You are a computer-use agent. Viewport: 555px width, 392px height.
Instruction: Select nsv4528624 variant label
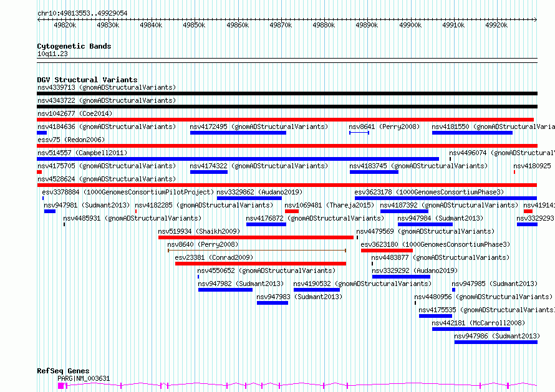[107, 179]
